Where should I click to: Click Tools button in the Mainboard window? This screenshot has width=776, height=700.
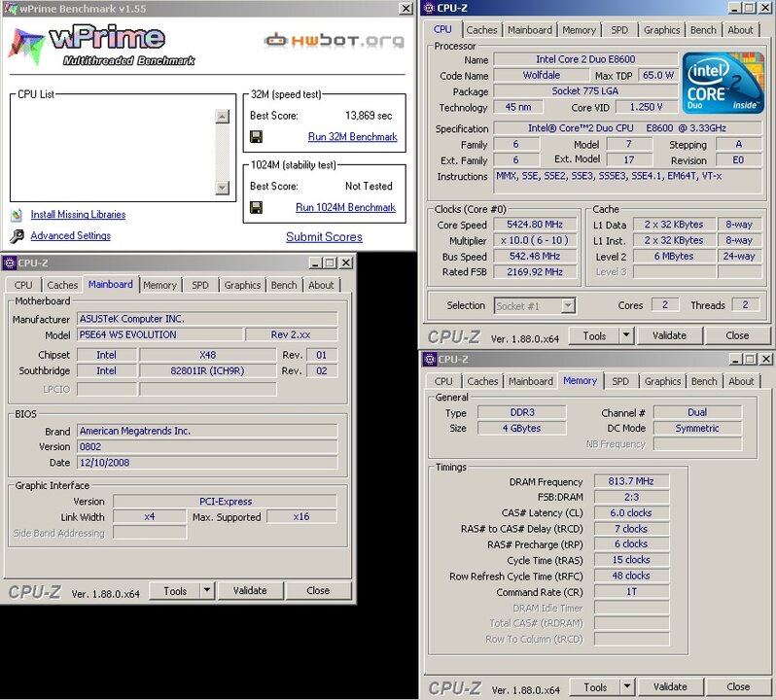175,591
